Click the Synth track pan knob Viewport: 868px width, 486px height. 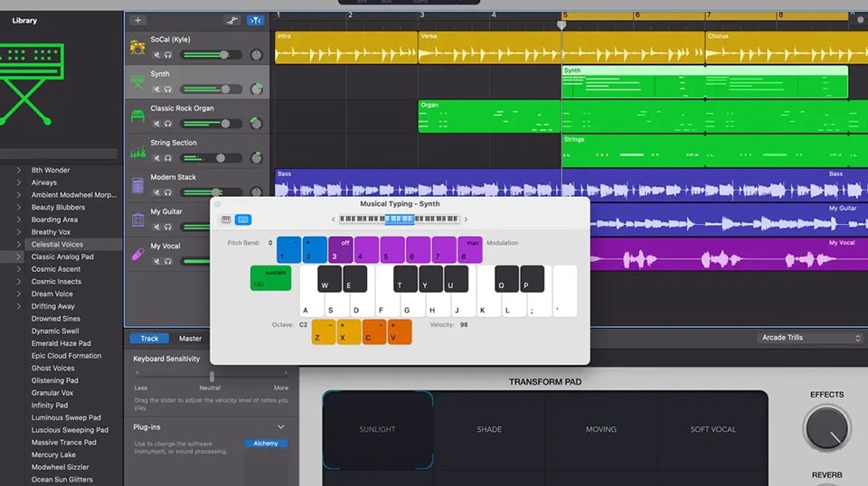pos(256,89)
